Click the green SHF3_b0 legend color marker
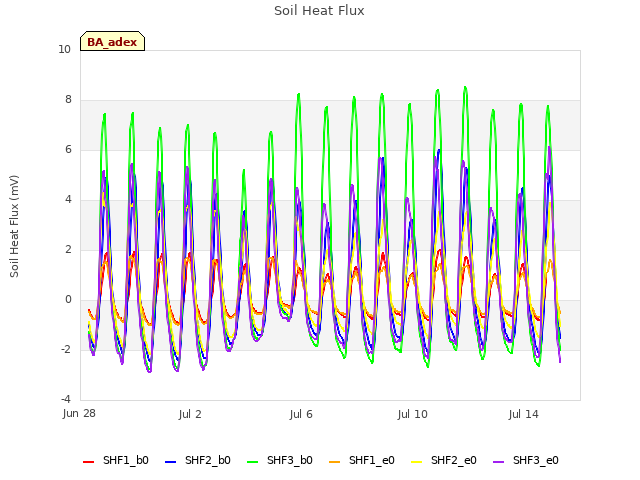Viewport: 640px width, 480px height. [253, 462]
